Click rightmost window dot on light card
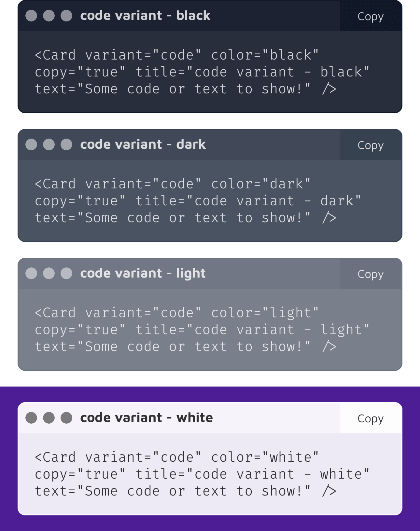Viewport: 420px width, 531px height. (x=66, y=273)
